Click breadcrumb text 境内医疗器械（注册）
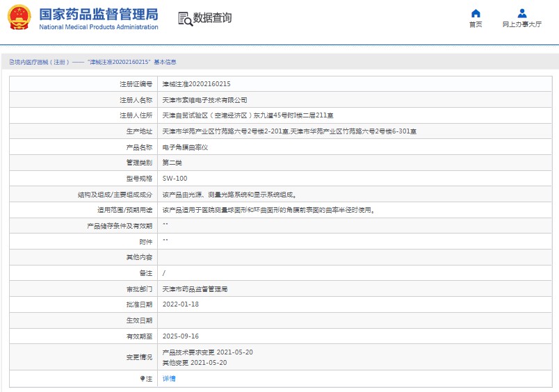Image resolution: width=559 pixels, height=392 pixels. tap(42, 62)
